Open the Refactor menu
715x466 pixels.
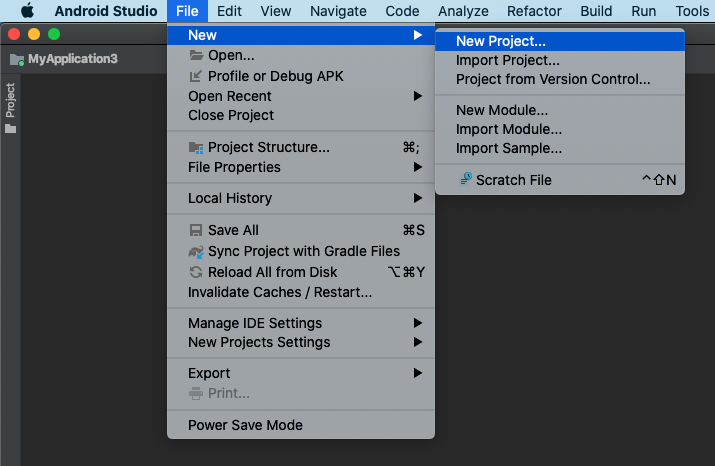(534, 11)
